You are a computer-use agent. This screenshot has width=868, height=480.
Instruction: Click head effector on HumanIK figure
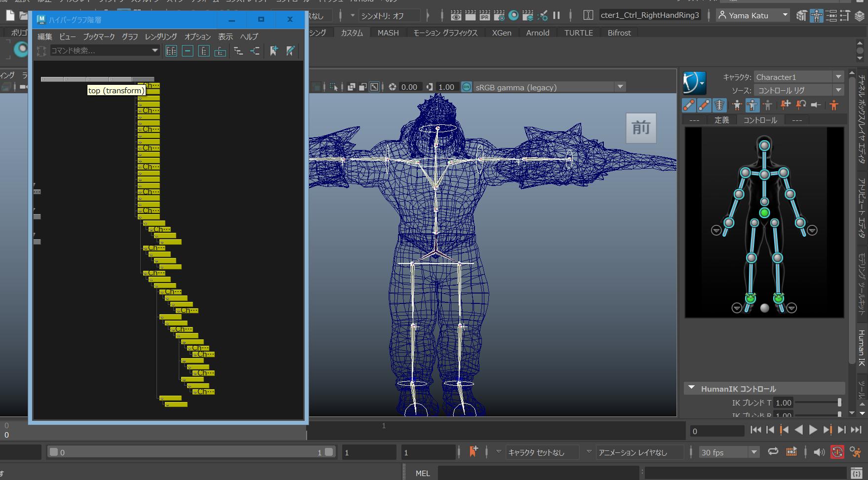pos(764,146)
